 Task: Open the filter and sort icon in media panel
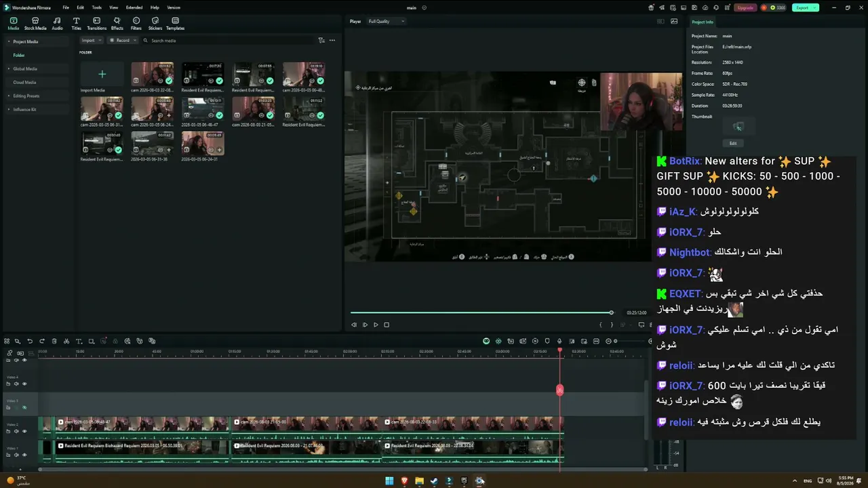click(321, 41)
